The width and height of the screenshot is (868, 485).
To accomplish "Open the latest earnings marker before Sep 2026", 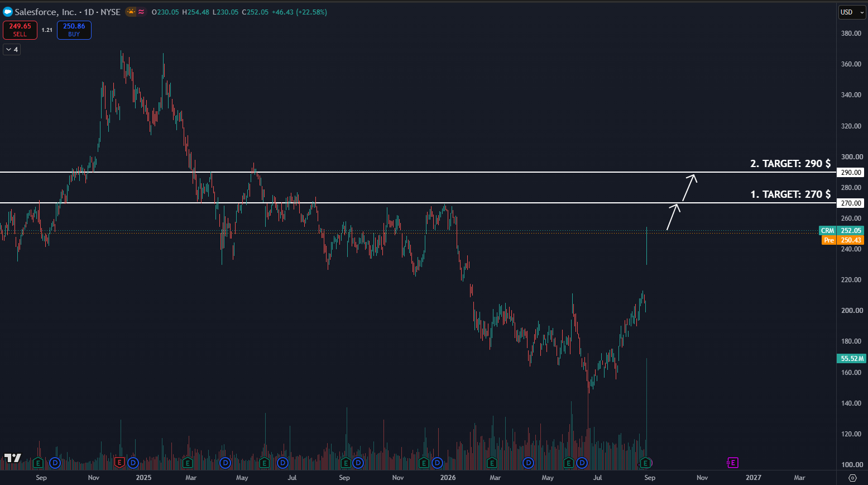I will pos(646,463).
